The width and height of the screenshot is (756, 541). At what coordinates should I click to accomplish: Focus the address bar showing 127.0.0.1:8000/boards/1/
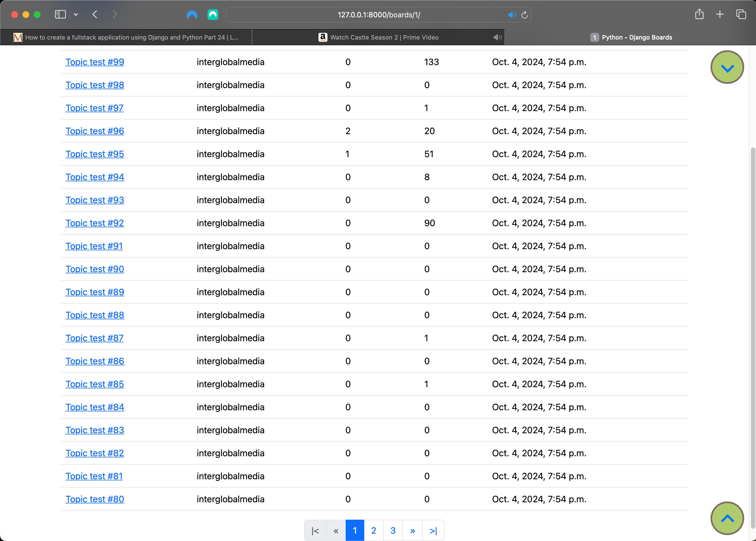point(379,15)
